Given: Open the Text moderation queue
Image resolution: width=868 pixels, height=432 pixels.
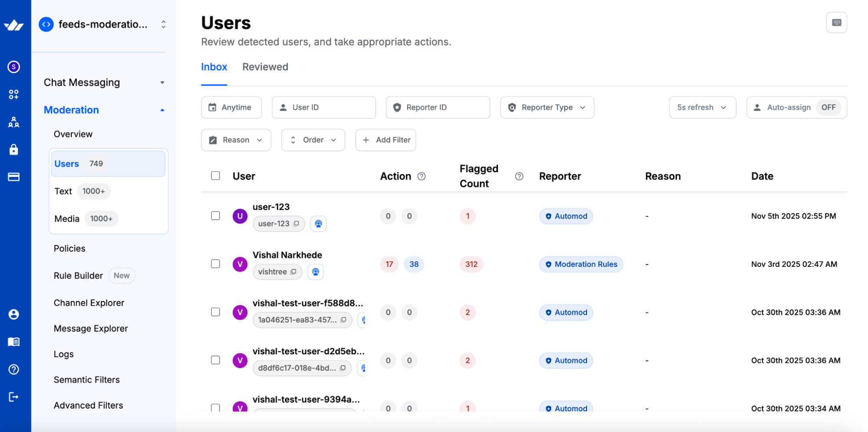Looking at the screenshot, I should tap(63, 191).
